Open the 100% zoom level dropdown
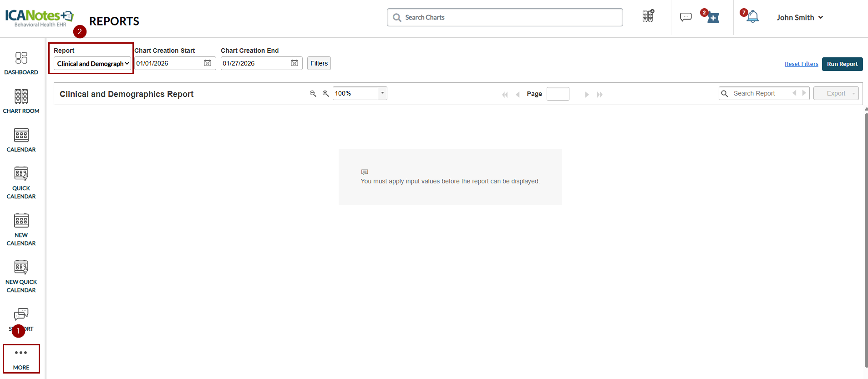 pos(382,93)
